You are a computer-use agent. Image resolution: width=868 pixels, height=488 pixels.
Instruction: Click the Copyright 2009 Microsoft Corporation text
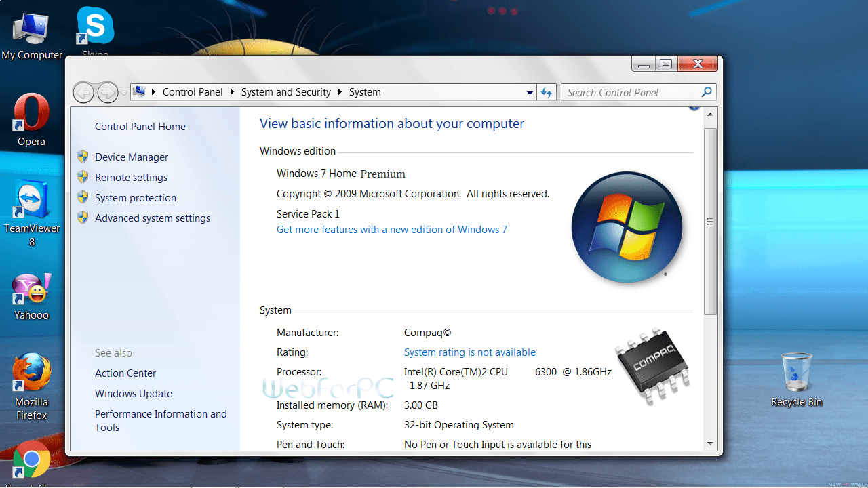[413, 194]
